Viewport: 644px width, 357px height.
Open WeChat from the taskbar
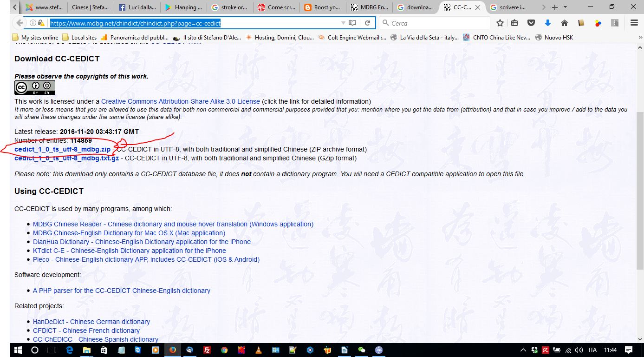362,350
